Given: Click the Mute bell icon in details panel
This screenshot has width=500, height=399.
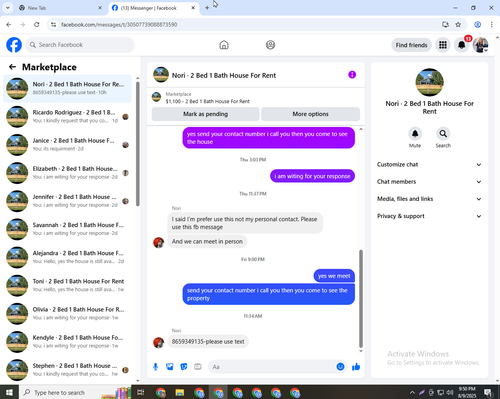Looking at the screenshot, I should 415,134.
